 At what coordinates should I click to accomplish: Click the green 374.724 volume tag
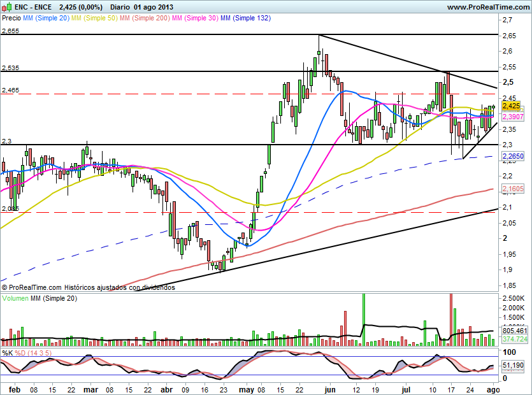tap(515, 339)
